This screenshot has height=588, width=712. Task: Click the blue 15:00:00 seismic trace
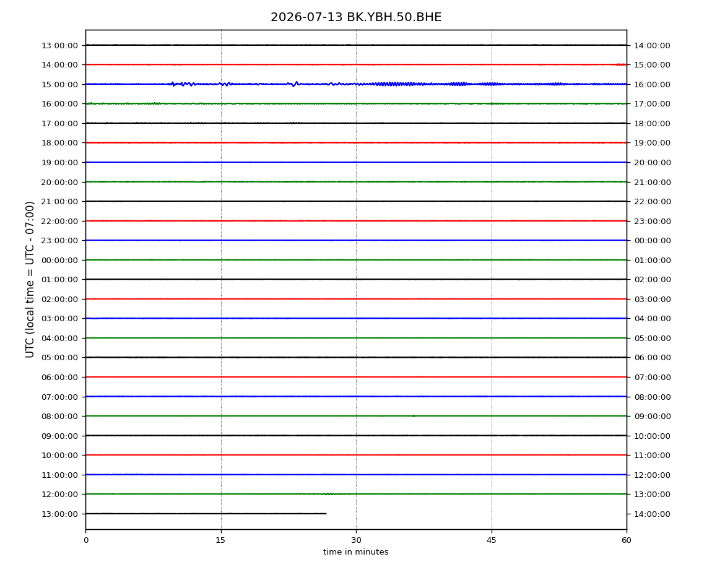pyautogui.click(x=356, y=84)
